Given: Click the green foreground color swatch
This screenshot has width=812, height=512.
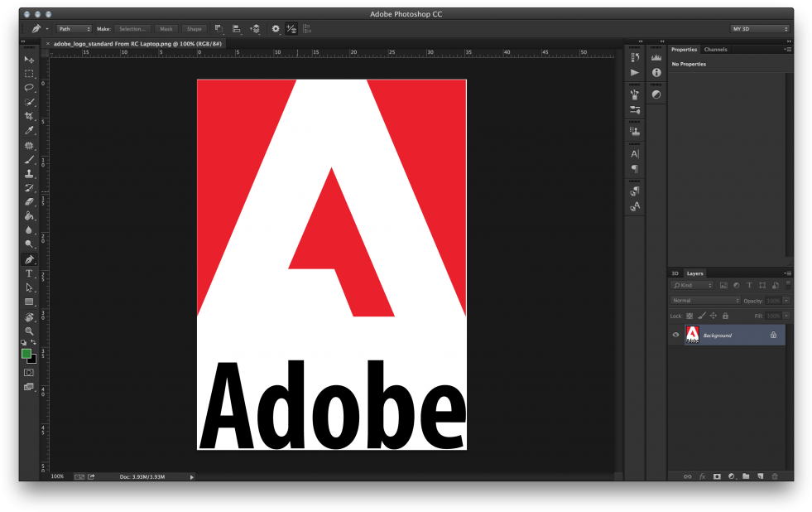Looking at the screenshot, I should 26,354.
